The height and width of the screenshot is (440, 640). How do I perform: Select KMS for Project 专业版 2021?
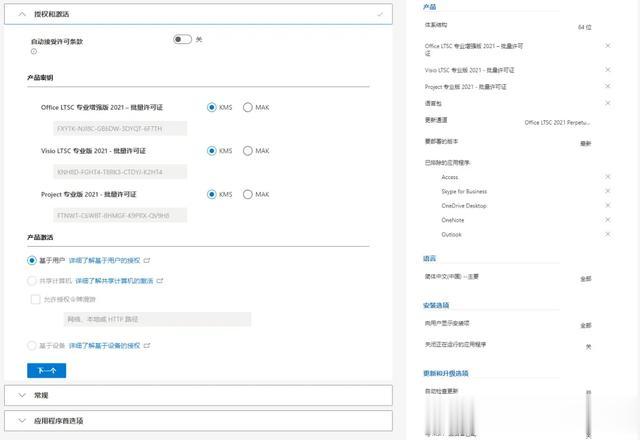[x=211, y=194]
